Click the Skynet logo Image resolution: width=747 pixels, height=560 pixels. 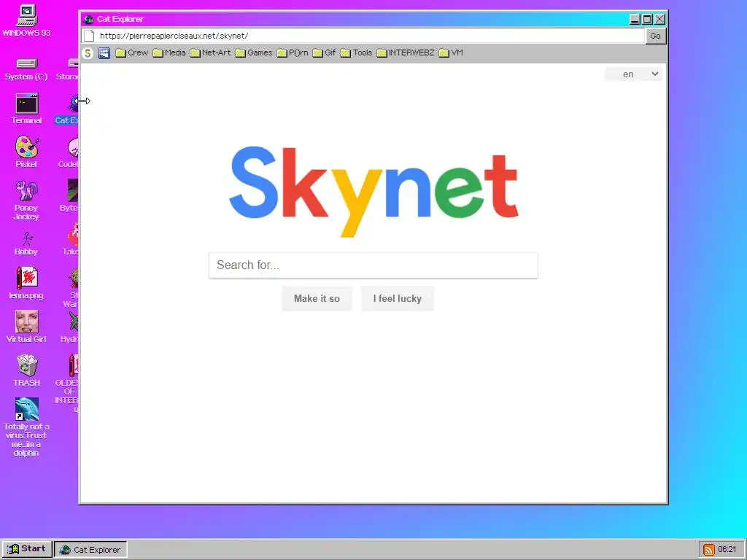tap(373, 190)
